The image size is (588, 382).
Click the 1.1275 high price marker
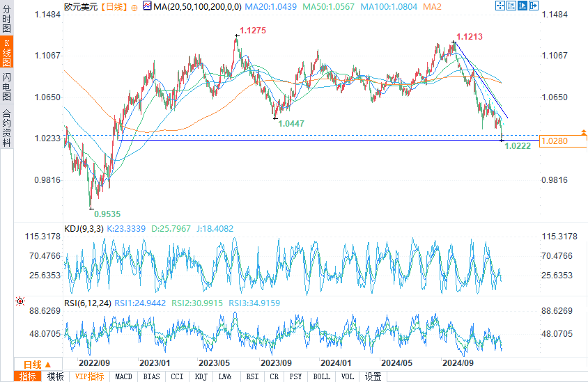[x=253, y=31]
